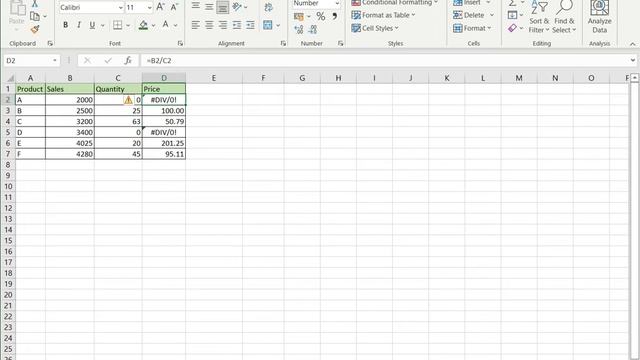Click the Quantity header cell
Screen dimensions: 640x360
coord(118,89)
